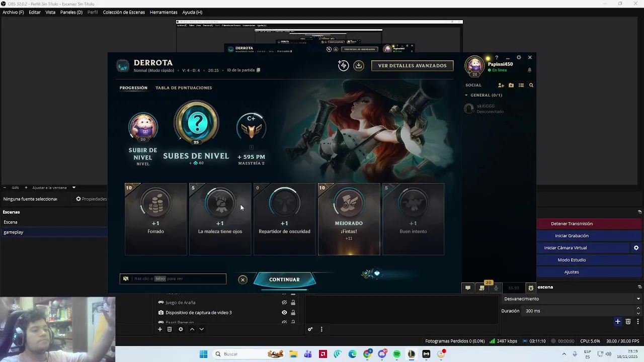
Task: Click the highlight clip icon beside download
Action: point(343,65)
